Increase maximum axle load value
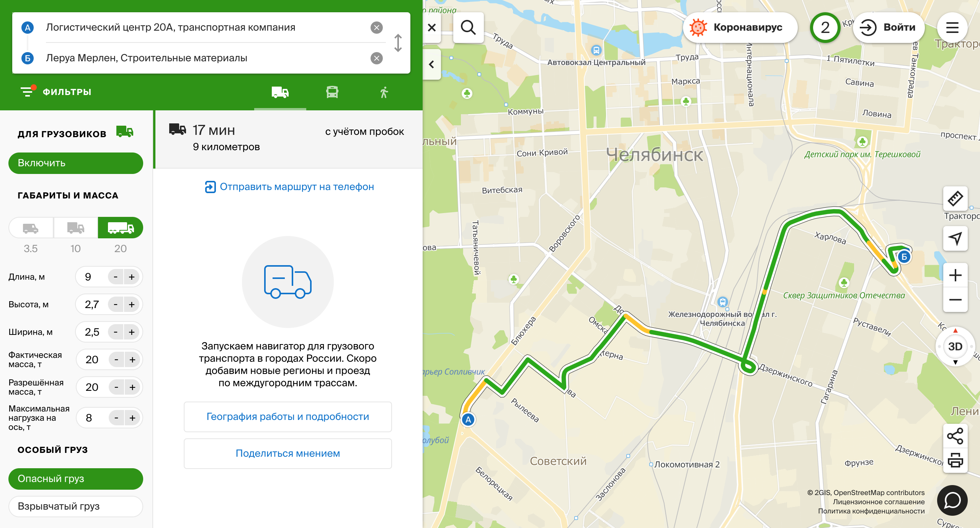 pyautogui.click(x=132, y=418)
